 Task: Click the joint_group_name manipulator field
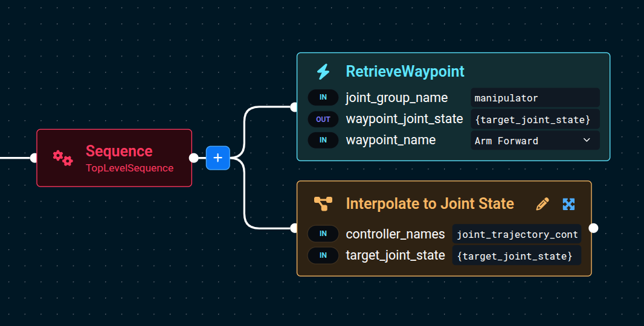(x=535, y=98)
